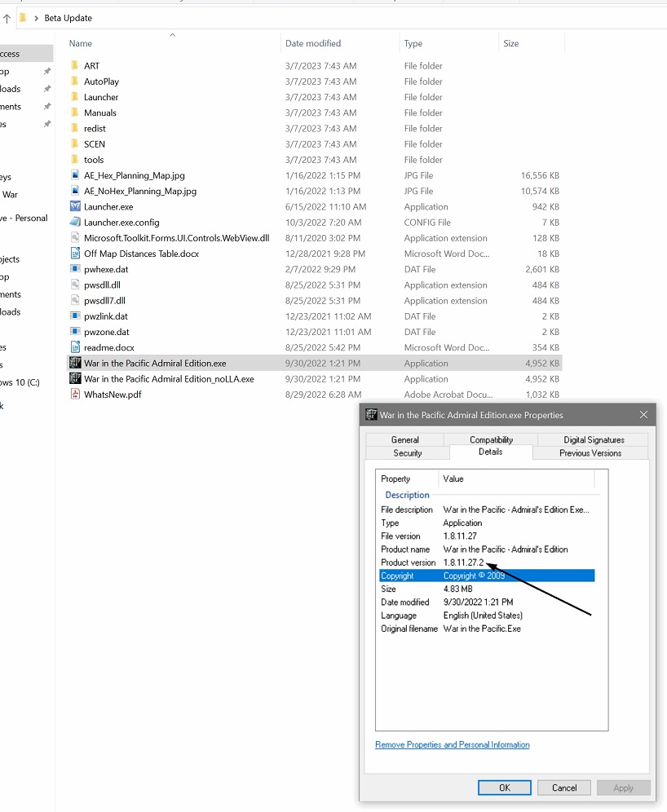
Task: Click the pwhexe.dat file name
Action: tap(106, 269)
